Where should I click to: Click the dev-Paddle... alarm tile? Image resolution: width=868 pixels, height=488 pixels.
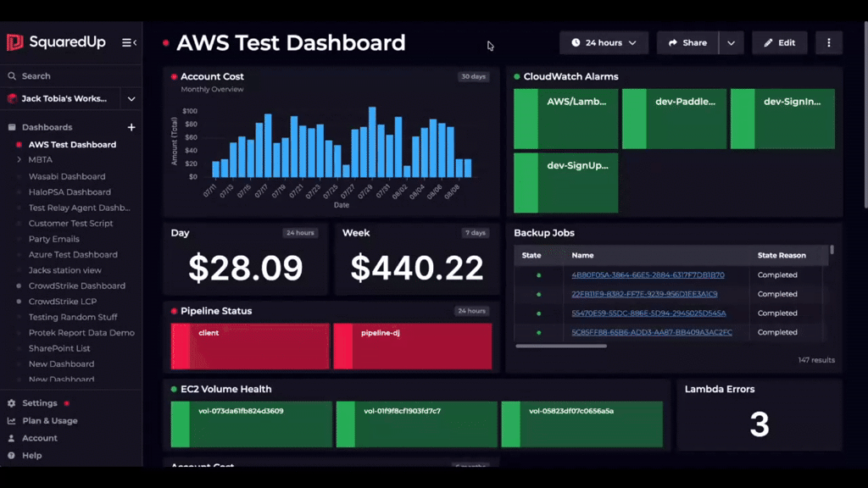click(x=674, y=119)
